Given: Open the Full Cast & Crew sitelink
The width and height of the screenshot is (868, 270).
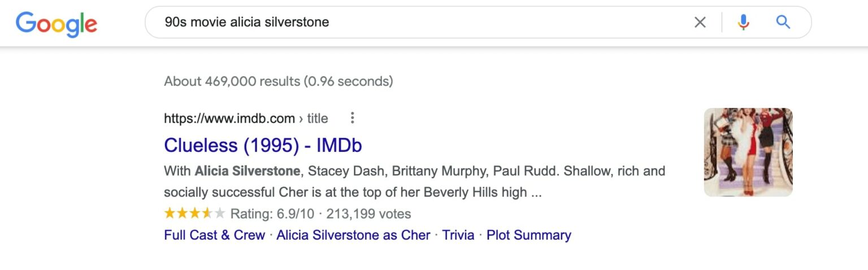Looking at the screenshot, I should [214, 235].
